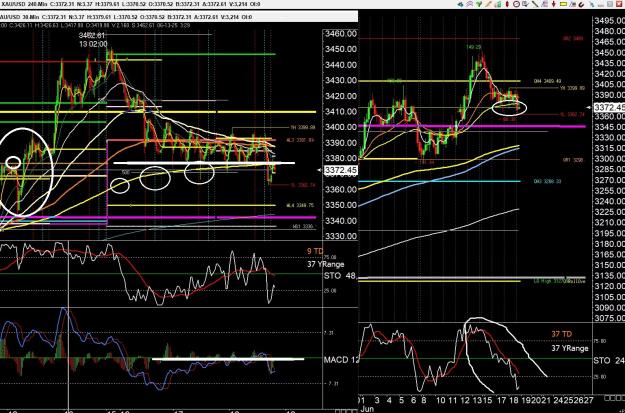Click the red down arrow marker tool
Screen dimensions: 625x413
pos(553,4)
